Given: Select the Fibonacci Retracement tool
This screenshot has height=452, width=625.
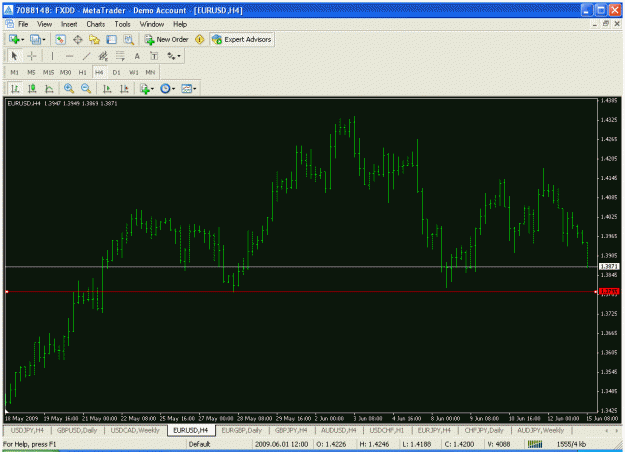Looking at the screenshot, I should [120, 56].
